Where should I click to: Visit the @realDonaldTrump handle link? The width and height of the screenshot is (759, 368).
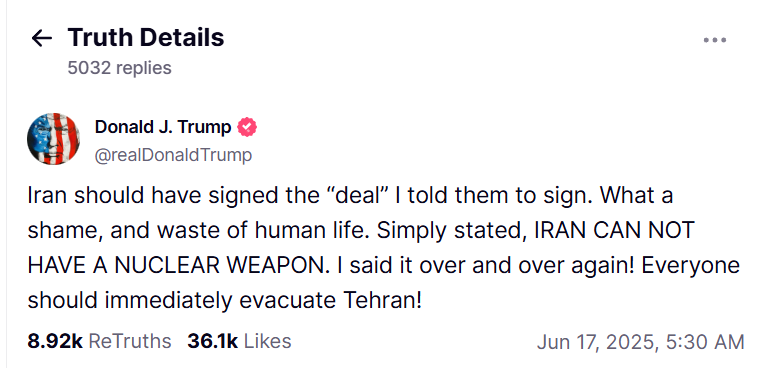[x=173, y=155]
